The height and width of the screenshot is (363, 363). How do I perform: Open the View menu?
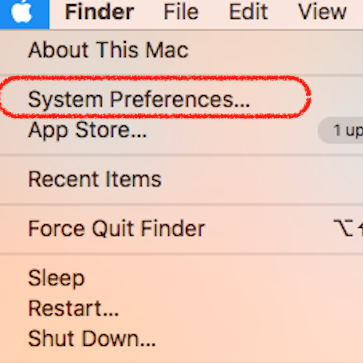(322, 12)
